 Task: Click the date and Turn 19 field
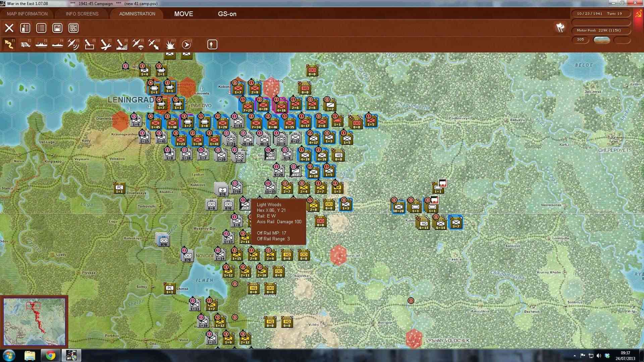pyautogui.click(x=601, y=14)
